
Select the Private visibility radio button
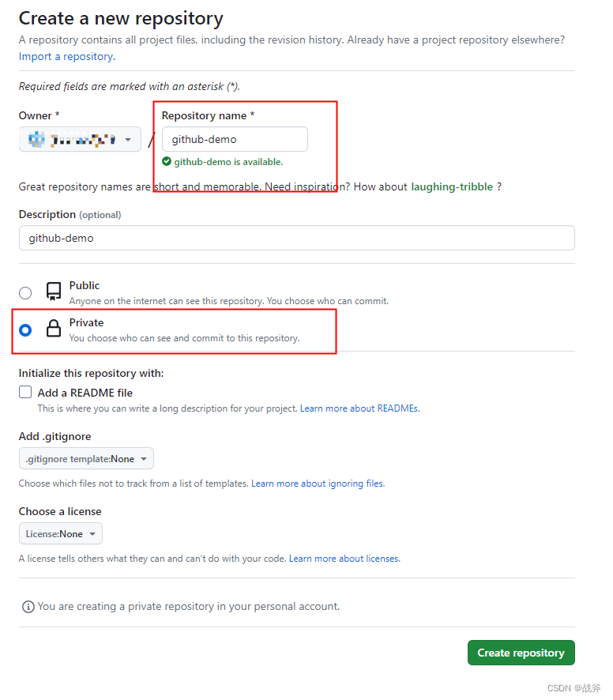(25, 329)
